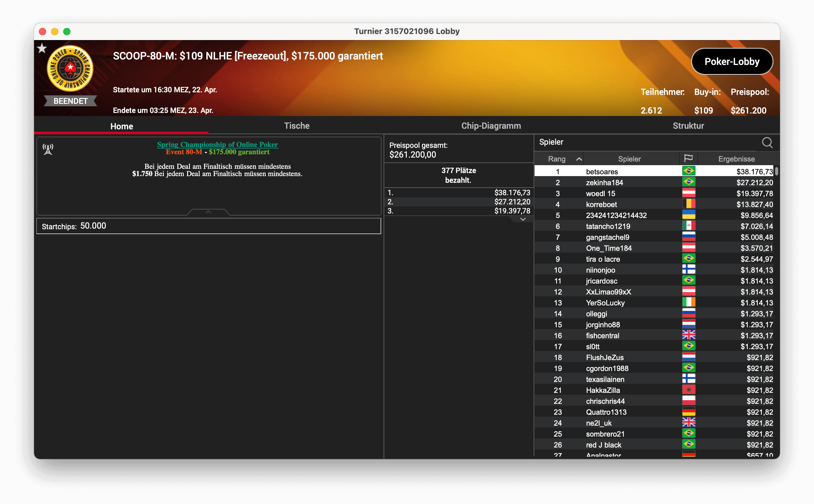Click the favorite star icon

42,49
